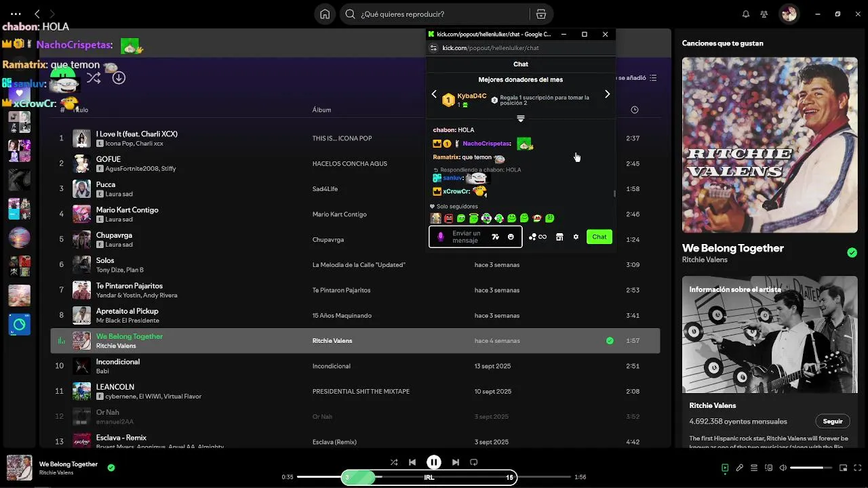Skip to the previous track
The height and width of the screenshot is (488, 868).
(412, 462)
